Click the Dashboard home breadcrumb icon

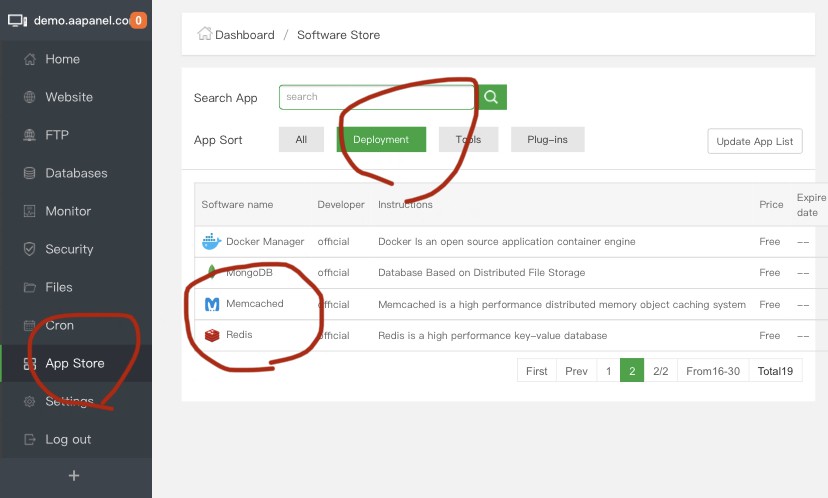tap(204, 34)
